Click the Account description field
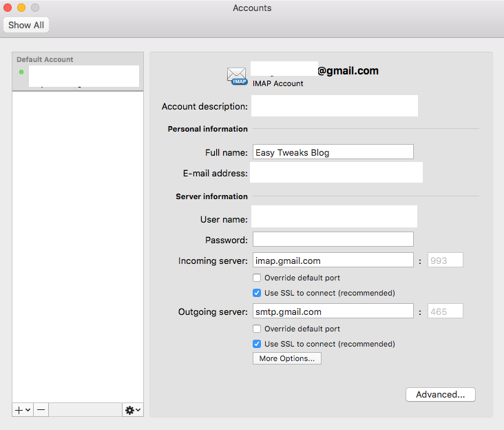 pyautogui.click(x=335, y=106)
